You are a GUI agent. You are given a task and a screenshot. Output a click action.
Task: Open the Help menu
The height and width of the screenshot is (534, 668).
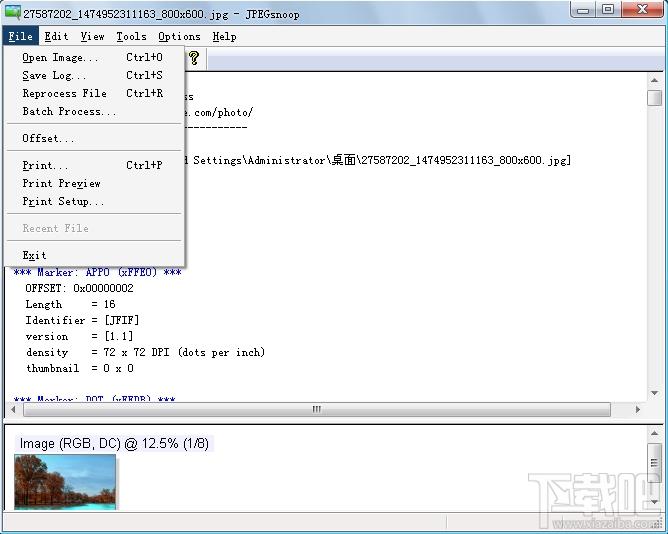225,36
